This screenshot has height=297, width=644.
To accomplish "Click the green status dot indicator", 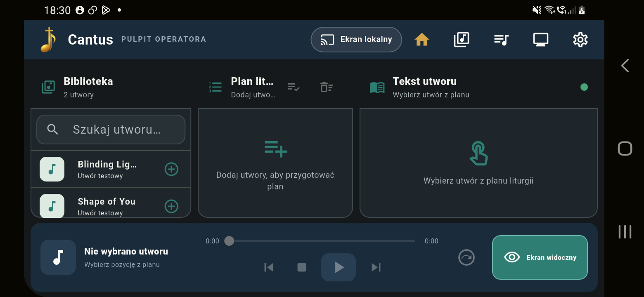I will (x=584, y=87).
